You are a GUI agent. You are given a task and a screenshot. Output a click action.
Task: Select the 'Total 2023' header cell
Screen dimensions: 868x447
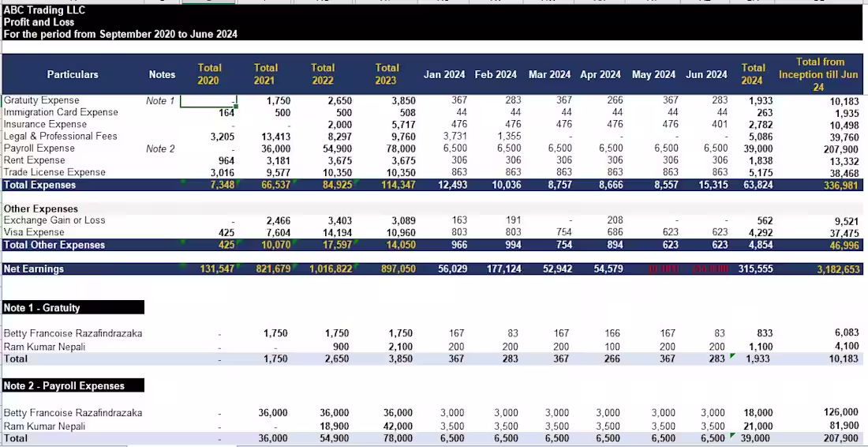(387, 74)
